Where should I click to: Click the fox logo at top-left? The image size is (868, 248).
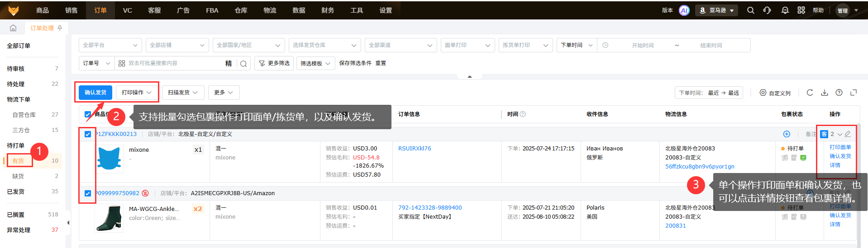tap(14, 10)
